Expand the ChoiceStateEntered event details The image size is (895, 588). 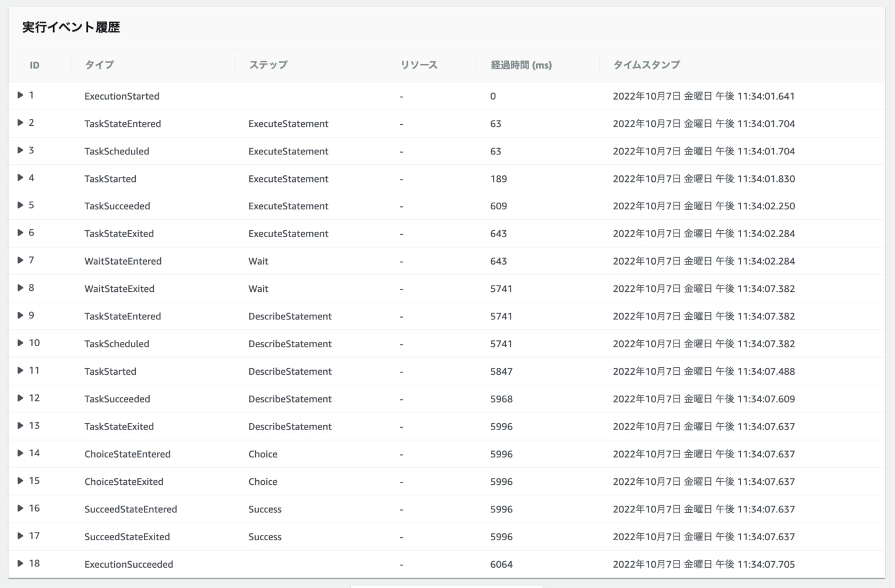pyautogui.click(x=20, y=453)
